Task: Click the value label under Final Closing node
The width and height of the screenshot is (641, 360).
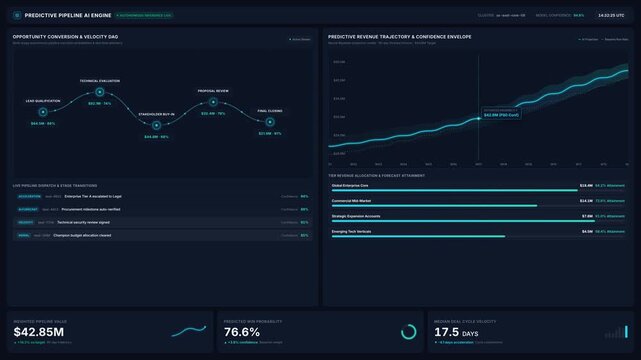Action: pyautogui.click(x=270, y=133)
